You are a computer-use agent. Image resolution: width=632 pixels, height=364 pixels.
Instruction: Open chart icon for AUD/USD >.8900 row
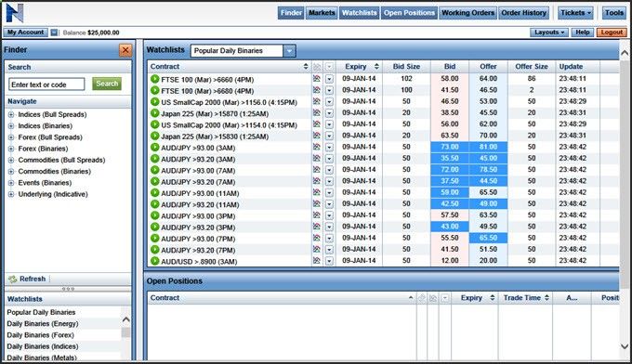(317, 261)
